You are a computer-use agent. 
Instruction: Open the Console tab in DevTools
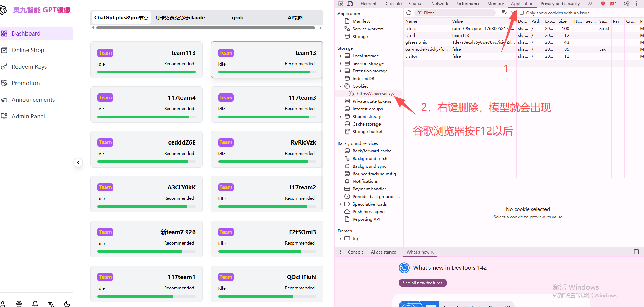tap(394, 3)
